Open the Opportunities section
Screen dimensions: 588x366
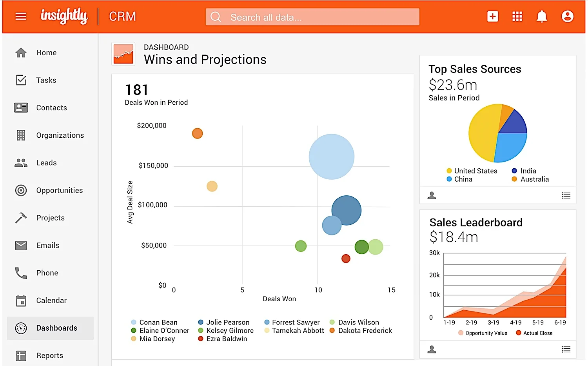(60, 190)
